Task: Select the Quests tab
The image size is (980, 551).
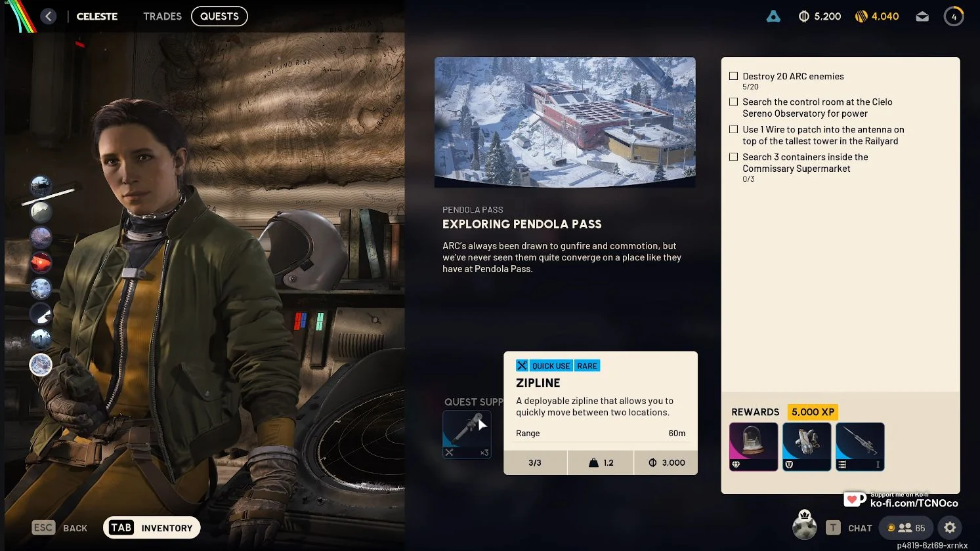Action: (x=219, y=16)
